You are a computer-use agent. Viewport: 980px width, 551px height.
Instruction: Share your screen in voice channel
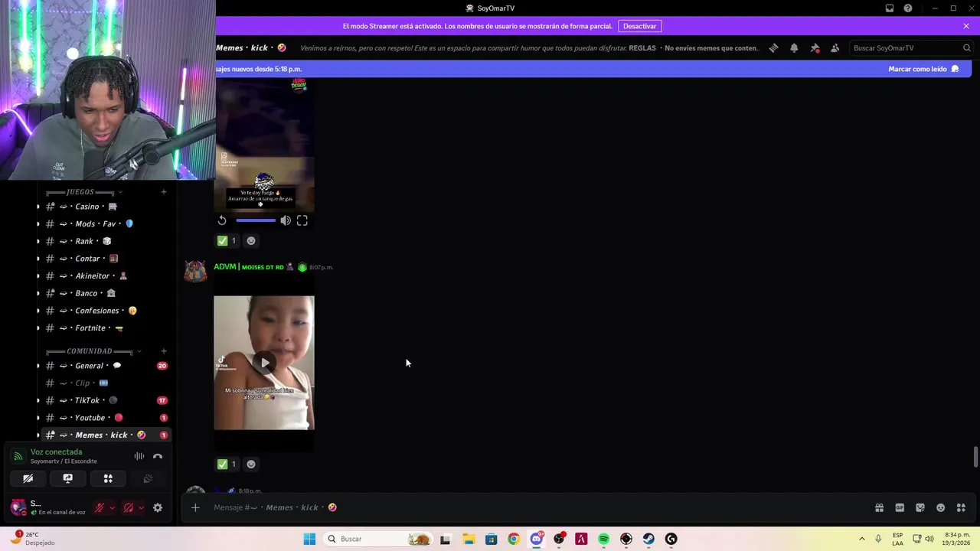[x=67, y=478]
